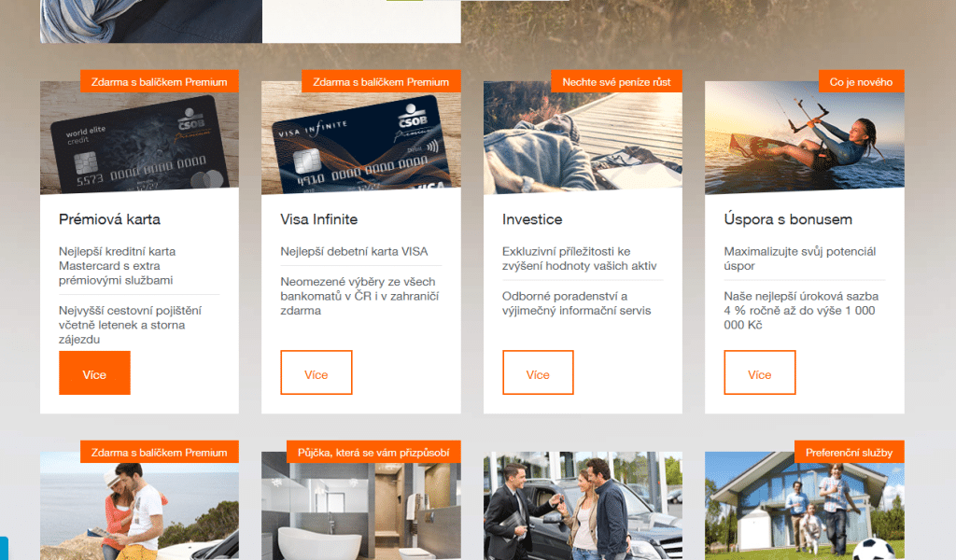This screenshot has width=956, height=560.
Task: Click the Půjčka, která se vám přizpůsobí tag
Action: [x=373, y=452]
